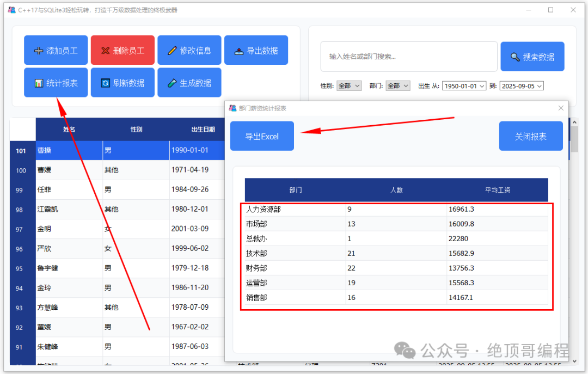This screenshot has width=588, height=374.
Task: Click the refresh icon on 刷新数据
Action: tap(106, 83)
